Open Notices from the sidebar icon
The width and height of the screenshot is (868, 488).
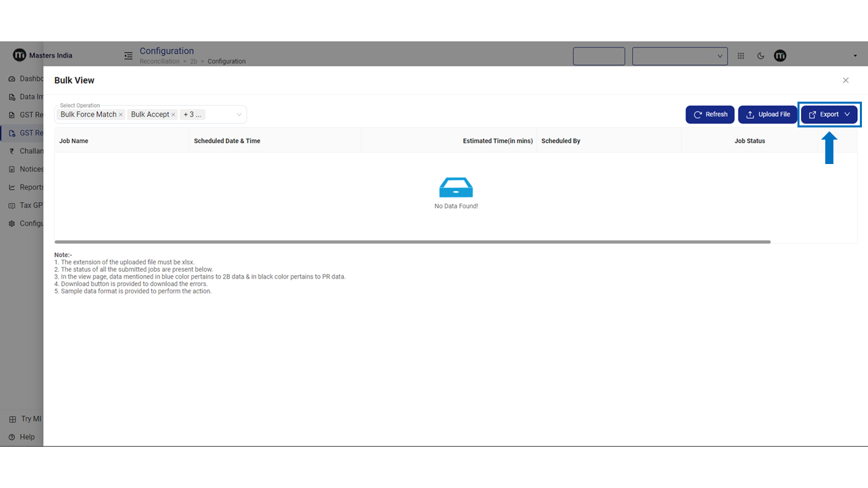(x=12, y=169)
